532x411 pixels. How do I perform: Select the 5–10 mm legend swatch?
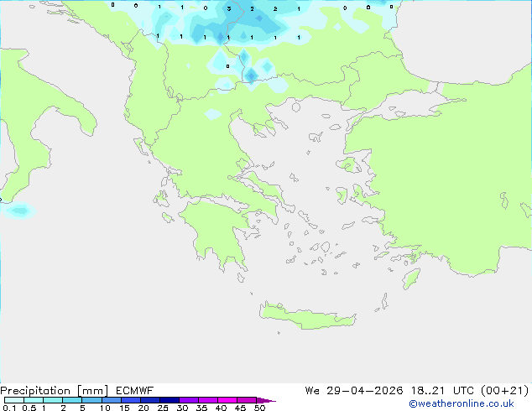pyautogui.click(x=91, y=400)
